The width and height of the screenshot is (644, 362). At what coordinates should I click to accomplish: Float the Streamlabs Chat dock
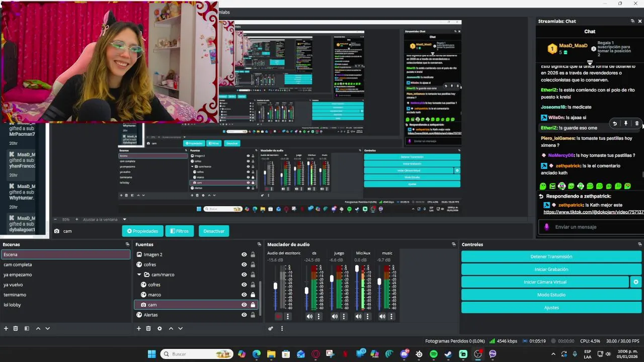pos(632,21)
